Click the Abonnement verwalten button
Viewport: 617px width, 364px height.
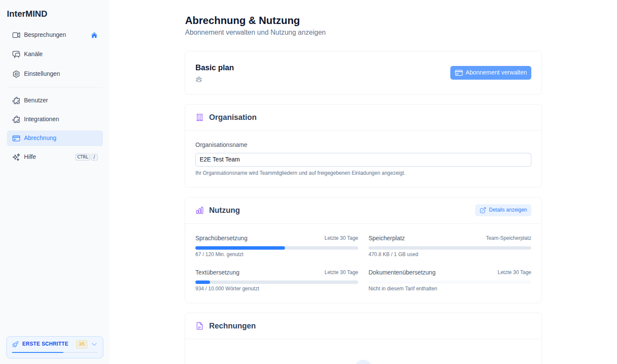[x=491, y=73]
